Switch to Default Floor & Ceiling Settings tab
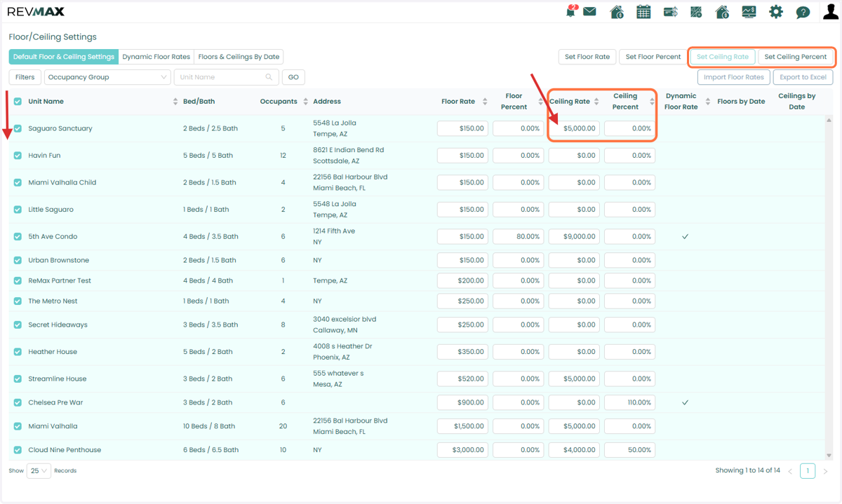This screenshot has width=842, height=504. (64, 57)
